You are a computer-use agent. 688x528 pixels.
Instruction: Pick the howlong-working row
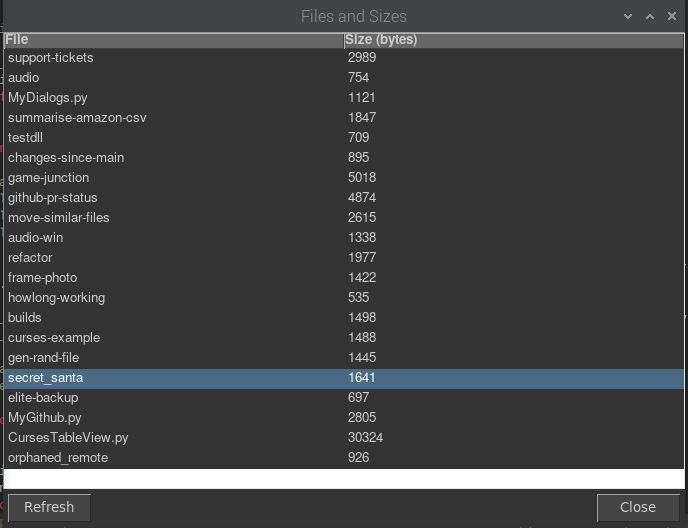344,298
